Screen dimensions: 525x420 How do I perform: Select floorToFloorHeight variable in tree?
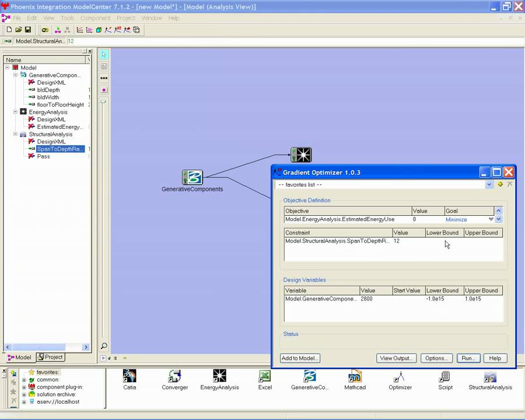[60, 104]
